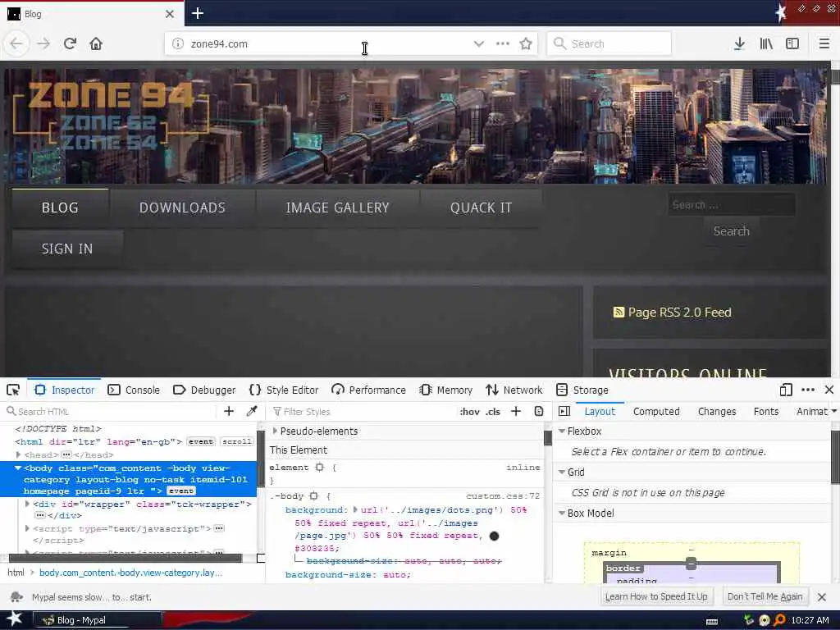Toggle the browser sidebar icon

792,43
